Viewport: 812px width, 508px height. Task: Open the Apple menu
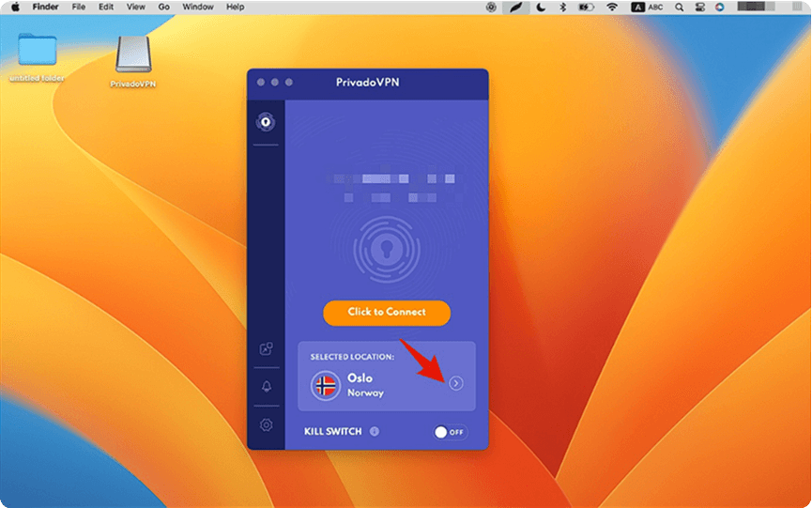pyautogui.click(x=16, y=8)
